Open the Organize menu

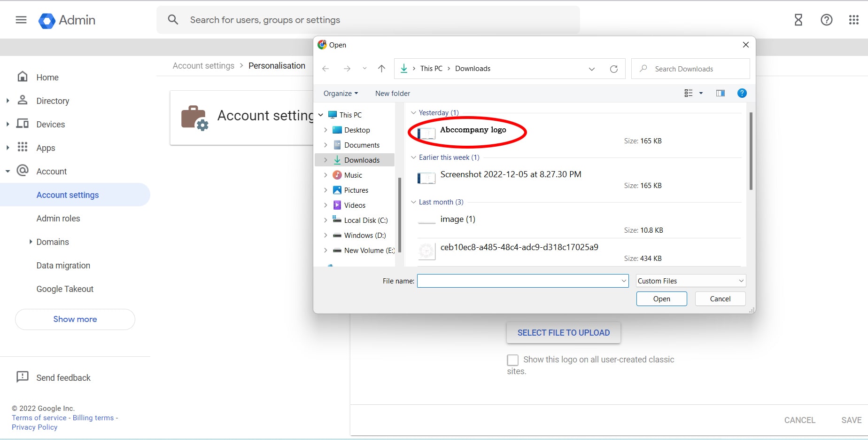pos(341,94)
